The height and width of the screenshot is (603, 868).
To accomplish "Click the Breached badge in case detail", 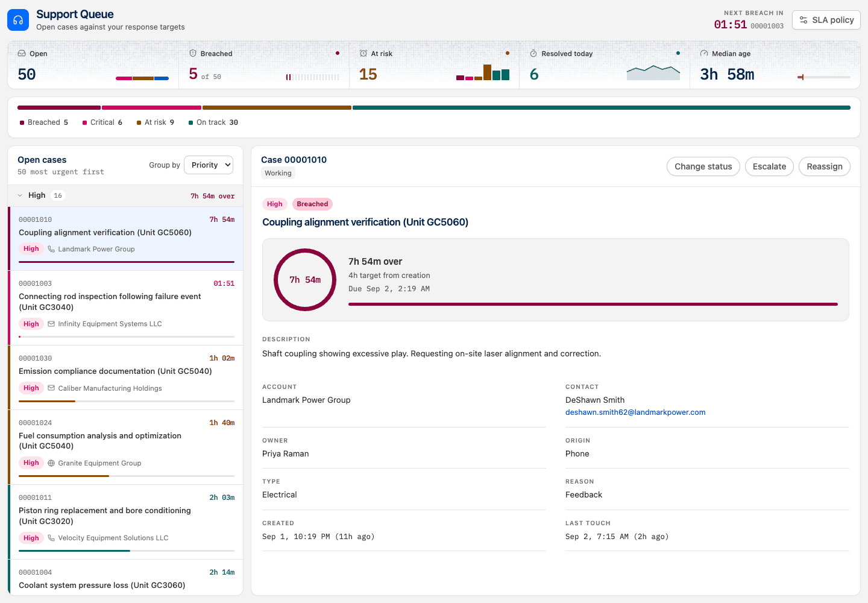I will coord(312,204).
